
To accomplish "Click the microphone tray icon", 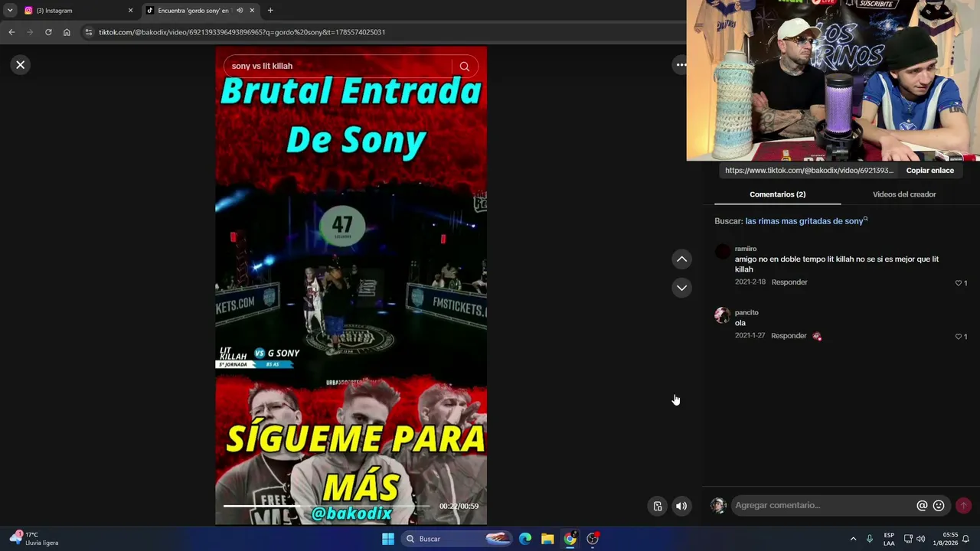I will click(870, 539).
